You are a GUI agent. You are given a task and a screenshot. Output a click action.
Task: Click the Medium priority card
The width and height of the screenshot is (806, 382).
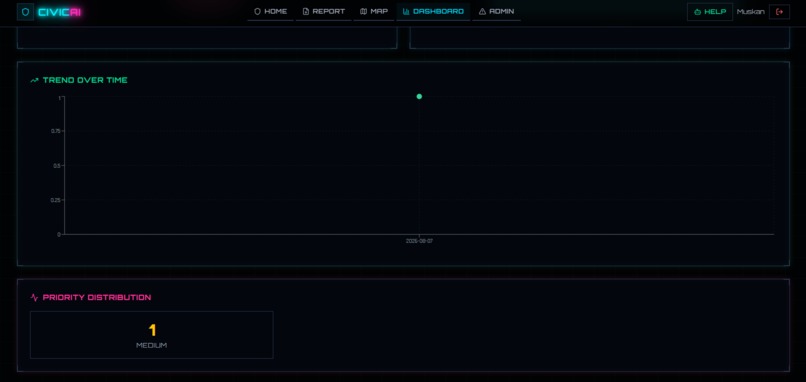[152, 335]
